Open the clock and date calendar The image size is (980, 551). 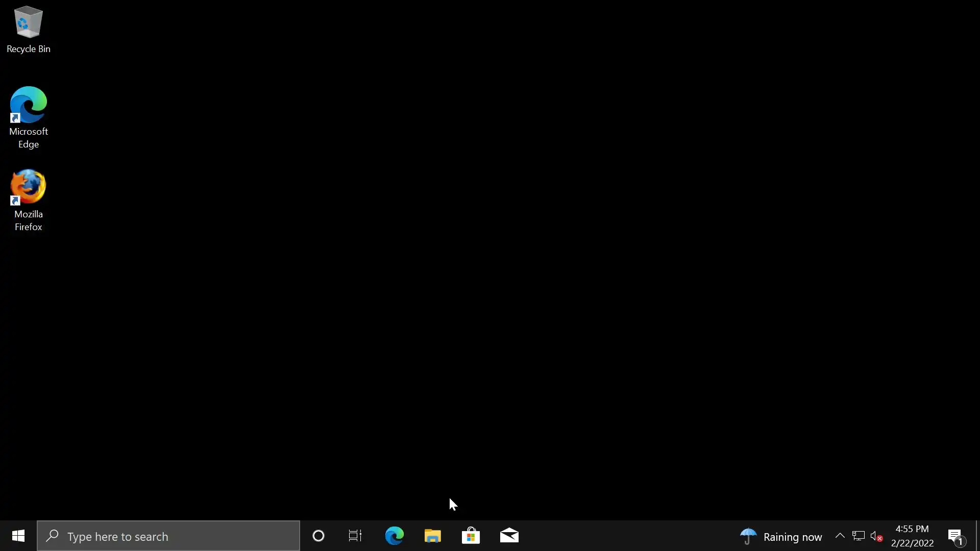click(x=912, y=536)
